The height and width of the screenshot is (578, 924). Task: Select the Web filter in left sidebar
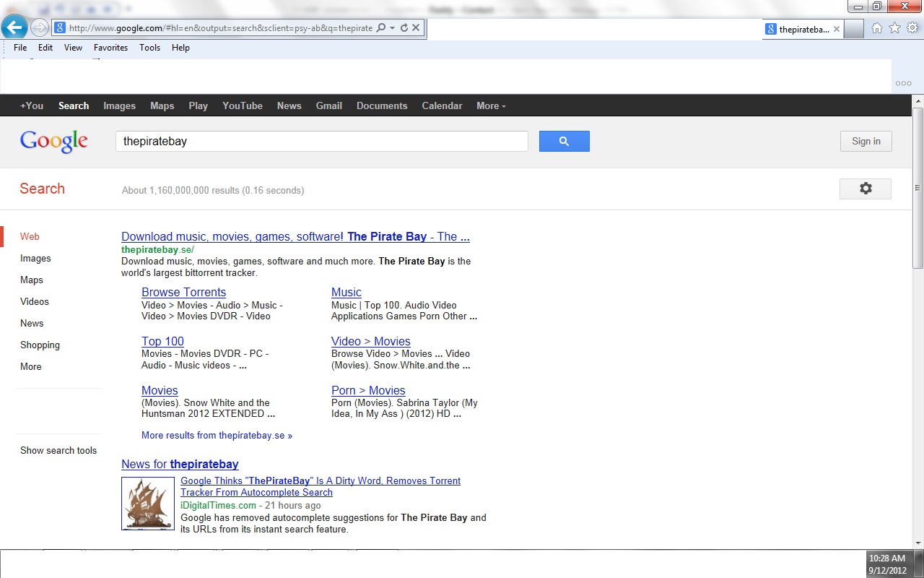point(30,236)
